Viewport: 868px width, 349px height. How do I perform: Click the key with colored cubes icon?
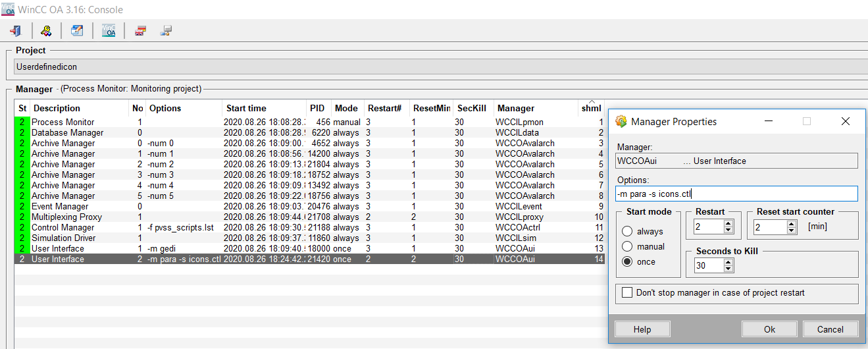[x=46, y=30]
